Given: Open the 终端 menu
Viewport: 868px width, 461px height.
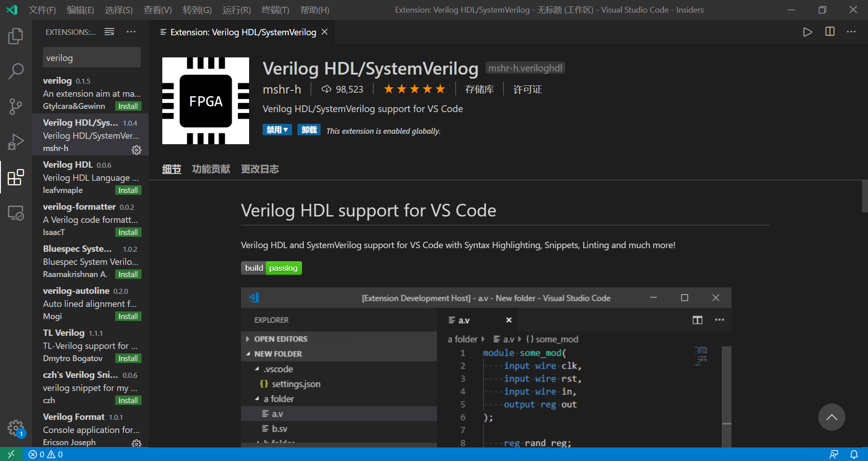Looking at the screenshot, I should 275,9.
